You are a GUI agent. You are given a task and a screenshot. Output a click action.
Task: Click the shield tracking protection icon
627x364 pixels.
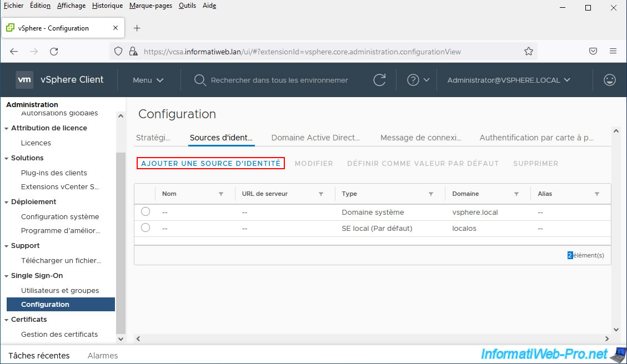tap(118, 52)
